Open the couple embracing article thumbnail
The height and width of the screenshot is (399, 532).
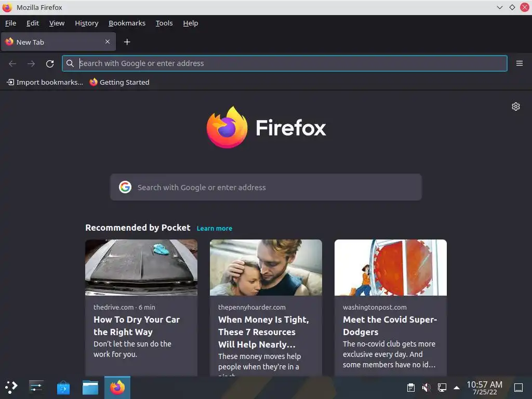(x=266, y=268)
